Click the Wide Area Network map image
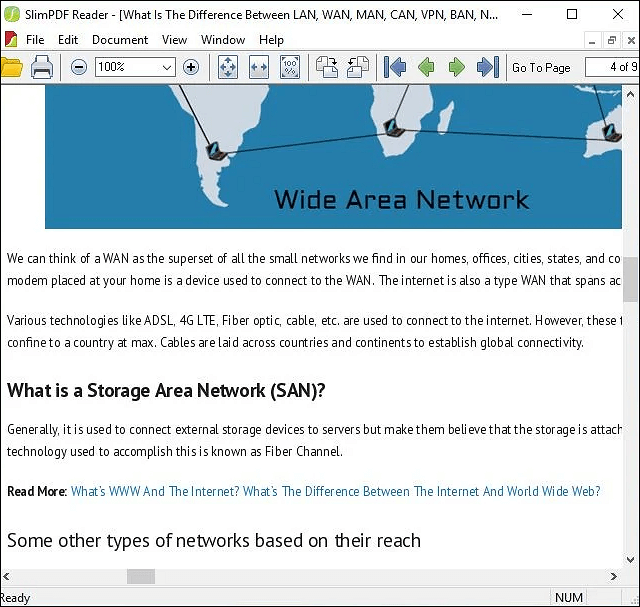 coord(333,156)
